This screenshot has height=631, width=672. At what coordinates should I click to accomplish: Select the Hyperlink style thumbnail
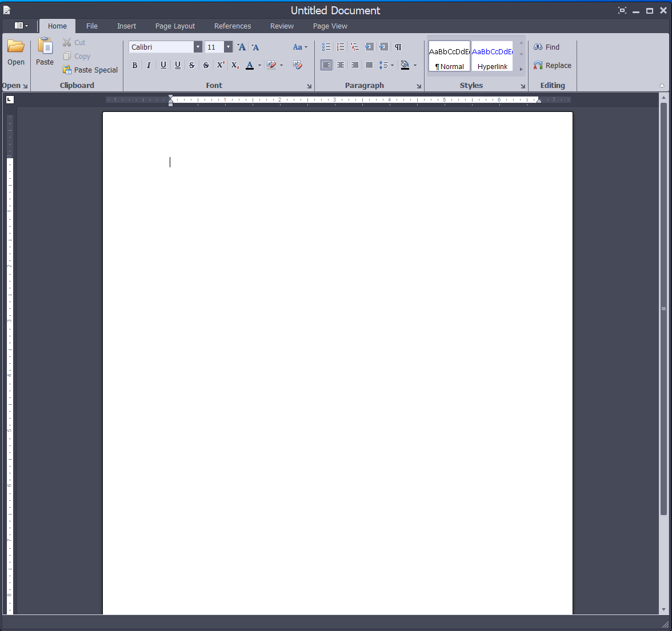(x=492, y=56)
